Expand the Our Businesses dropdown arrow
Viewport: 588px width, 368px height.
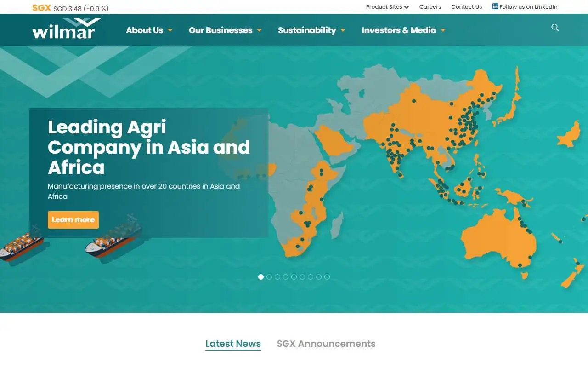coord(259,30)
